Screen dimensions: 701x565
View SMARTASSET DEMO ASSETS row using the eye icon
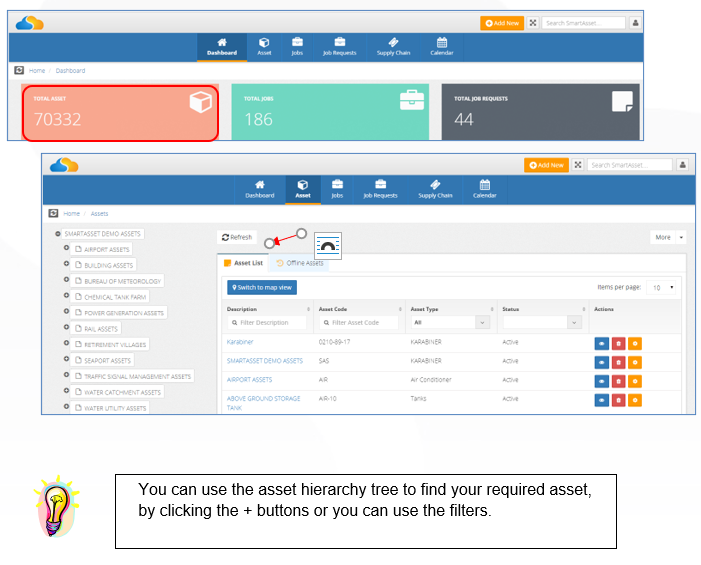click(x=601, y=363)
